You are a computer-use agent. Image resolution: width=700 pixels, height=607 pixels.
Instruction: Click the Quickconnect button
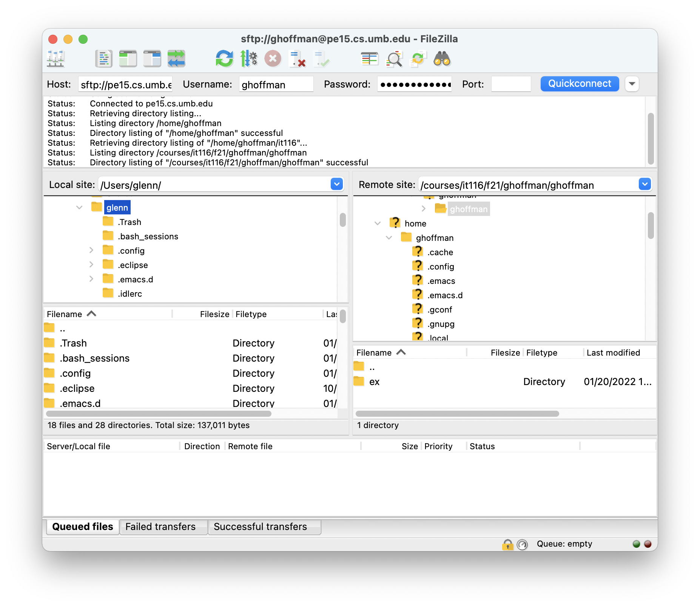click(x=580, y=84)
